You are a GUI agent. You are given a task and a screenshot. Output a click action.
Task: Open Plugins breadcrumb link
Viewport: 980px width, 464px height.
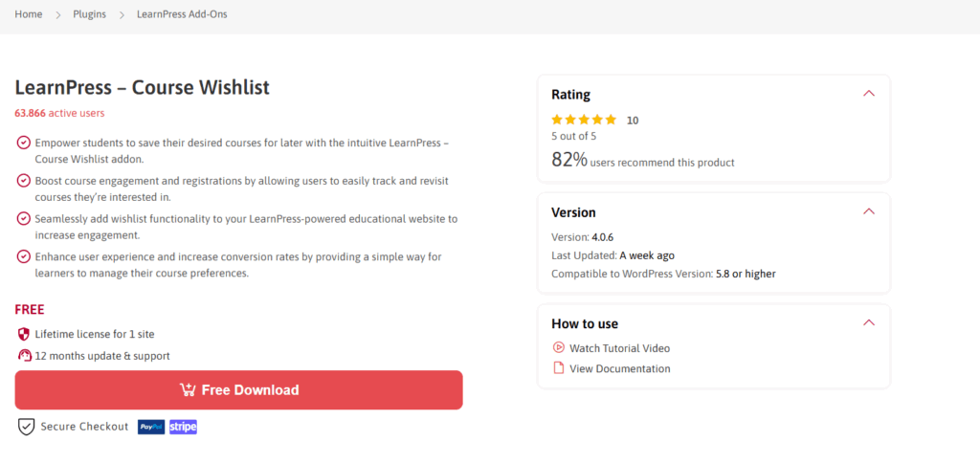(x=89, y=14)
